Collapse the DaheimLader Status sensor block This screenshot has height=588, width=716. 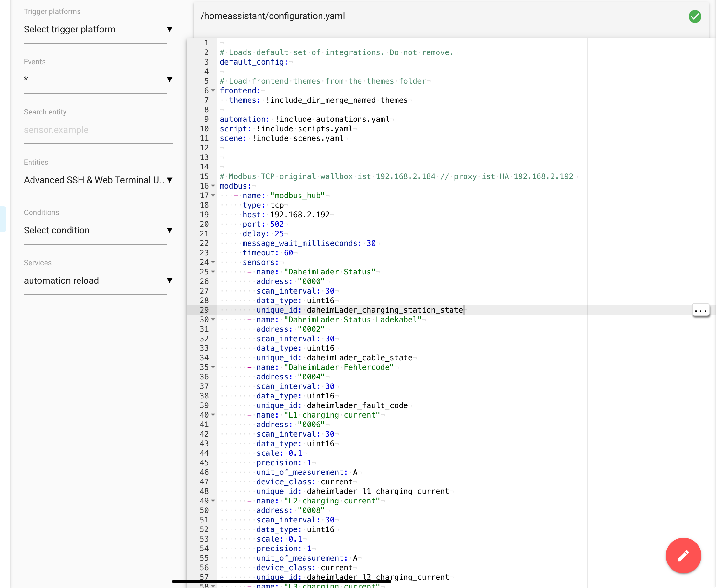tap(213, 272)
